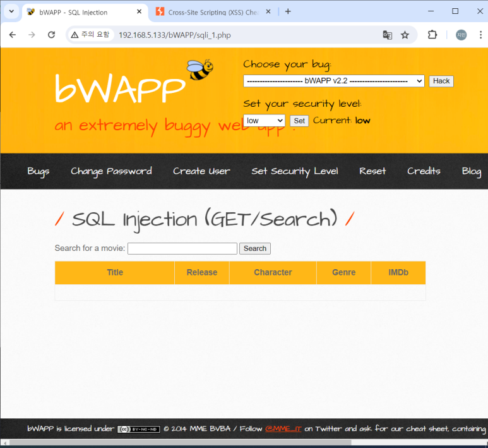Screen dimensions: 488x448
Task: Maximize the browser window
Action: coord(455,11)
